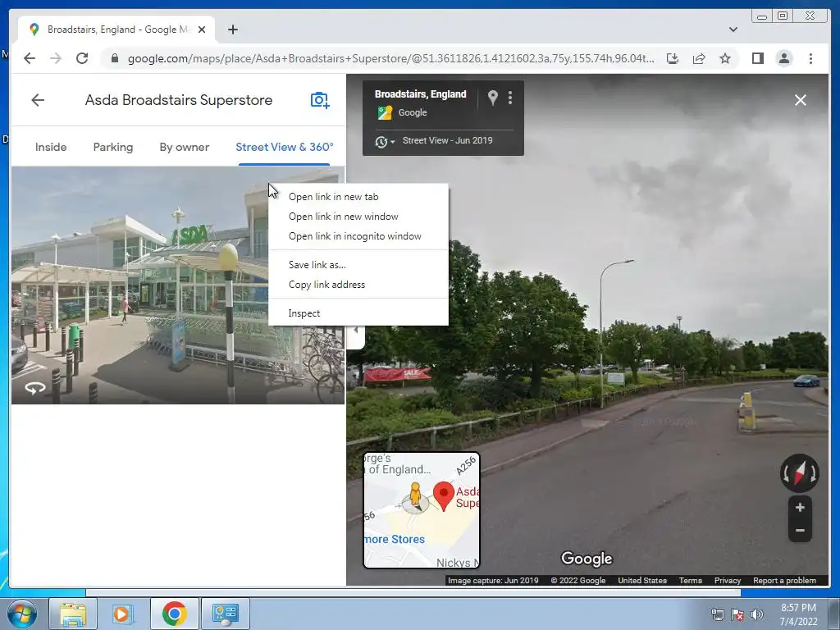The width and height of the screenshot is (840, 630).
Task: Click the padlock site info icon
Action: tap(114, 58)
